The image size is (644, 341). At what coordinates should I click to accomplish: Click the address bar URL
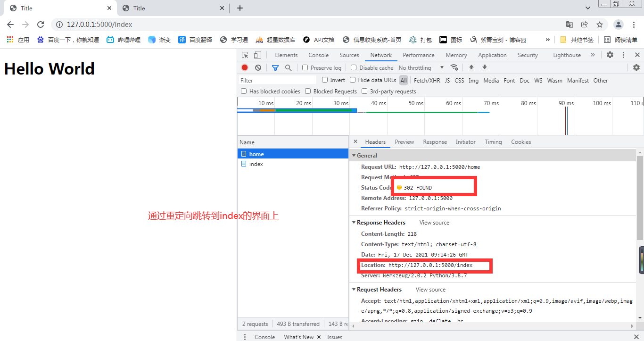point(99,25)
